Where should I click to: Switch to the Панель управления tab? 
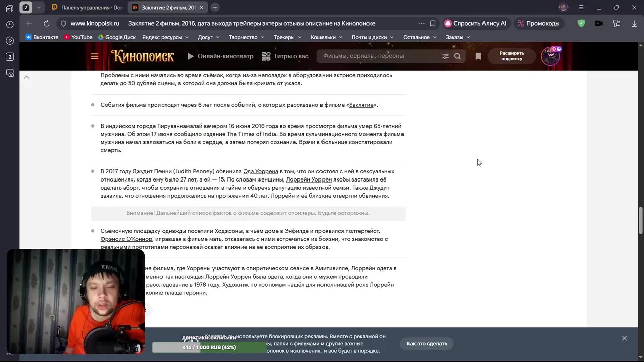86,7
